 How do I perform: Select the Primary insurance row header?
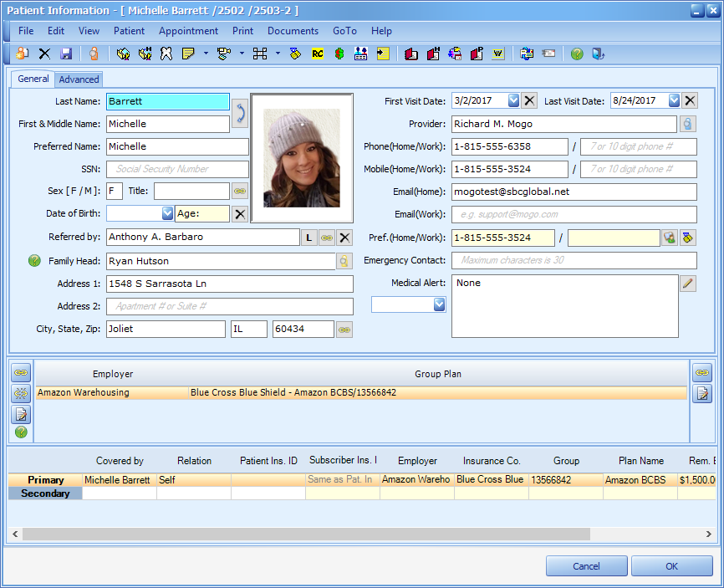point(45,479)
